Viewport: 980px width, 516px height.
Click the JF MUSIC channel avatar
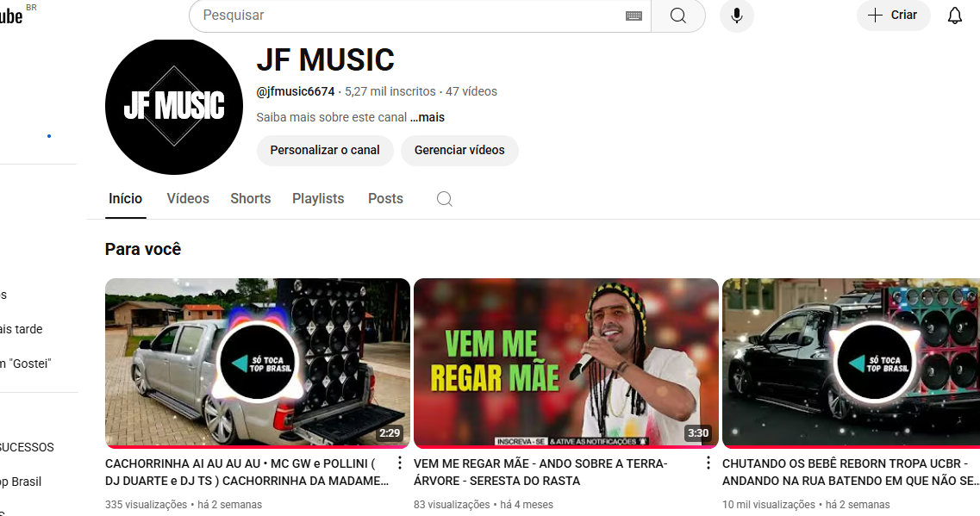click(x=174, y=106)
